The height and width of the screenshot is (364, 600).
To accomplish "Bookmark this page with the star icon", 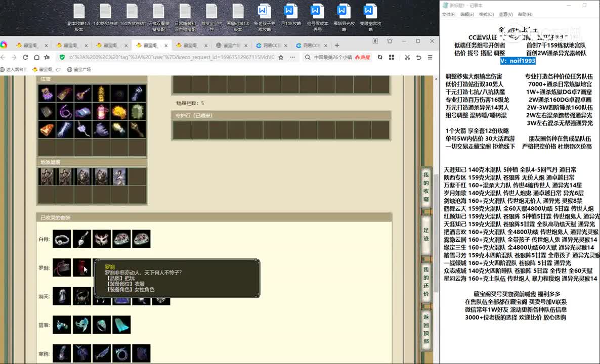I will pyautogui.click(x=281, y=57).
